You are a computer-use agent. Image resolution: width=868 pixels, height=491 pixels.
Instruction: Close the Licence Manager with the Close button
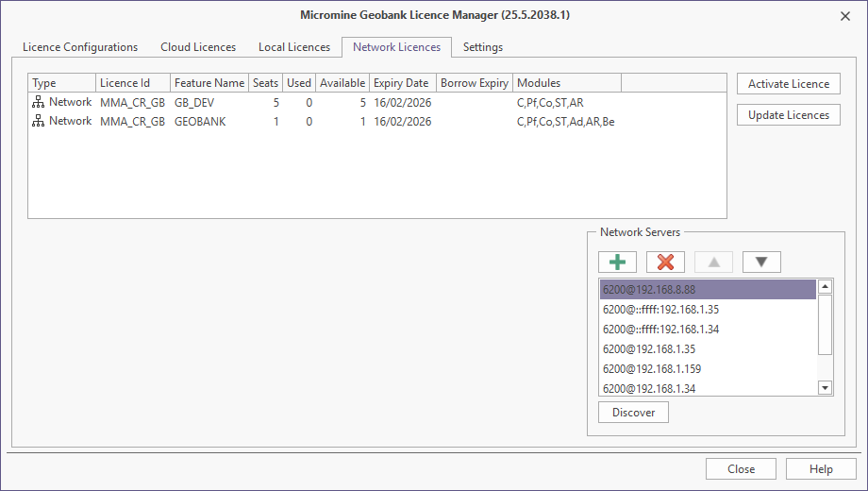[x=742, y=469]
